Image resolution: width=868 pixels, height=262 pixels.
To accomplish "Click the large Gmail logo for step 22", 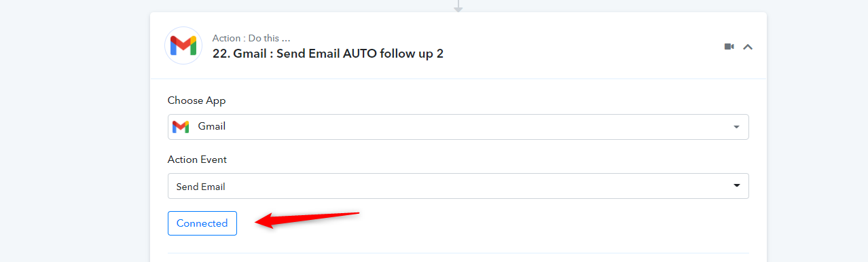I will [x=183, y=45].
